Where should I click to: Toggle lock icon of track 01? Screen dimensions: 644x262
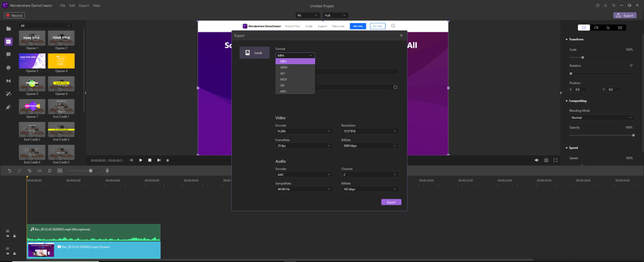pyautogui.click(x=15, y=253)
